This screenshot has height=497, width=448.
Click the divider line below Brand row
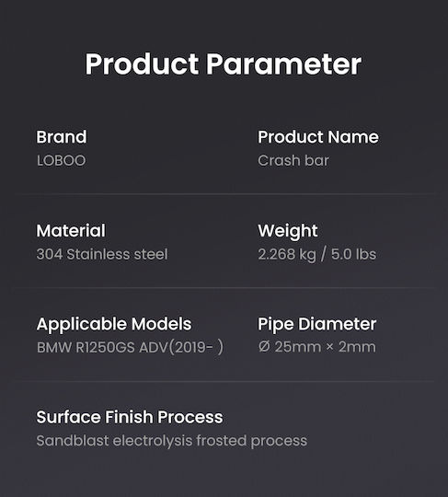pyautogui.click(x=224, y=193)
